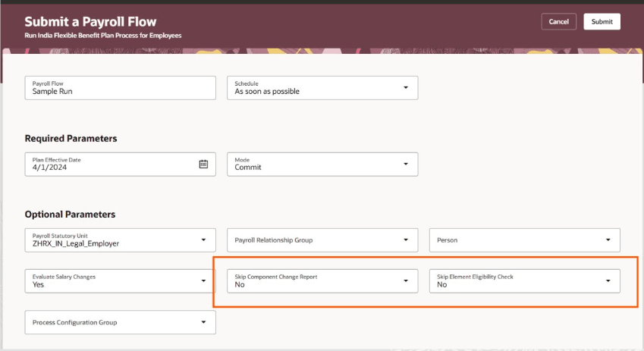
Task: Click 'No' under Skip Element Eligibility Check
Action: (442, 284)
